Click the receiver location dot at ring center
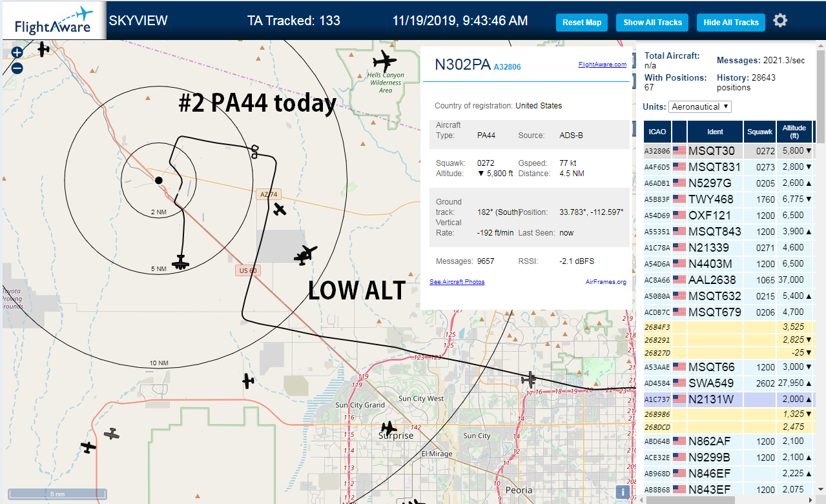The image size is (826, 504). coord(159,180)
